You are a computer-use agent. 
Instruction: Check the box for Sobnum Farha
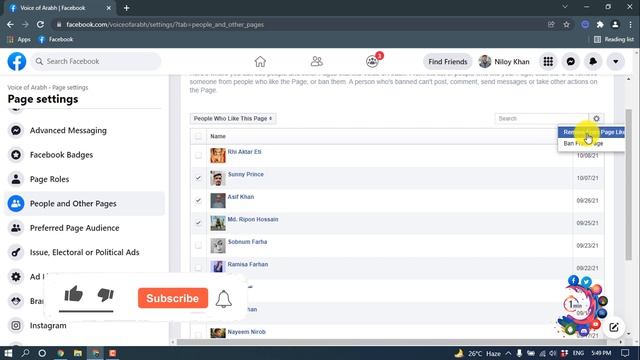(x=198, y=245)
